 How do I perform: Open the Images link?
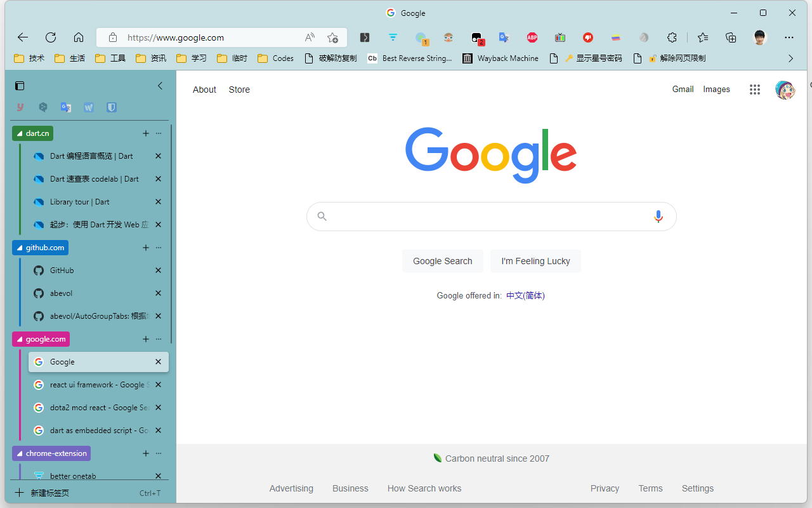716,90
